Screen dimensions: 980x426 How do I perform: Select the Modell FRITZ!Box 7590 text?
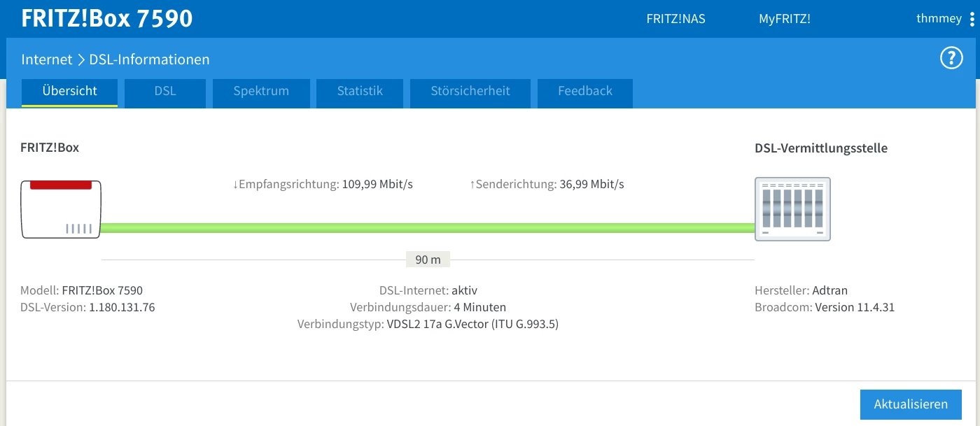pos(81,290)
